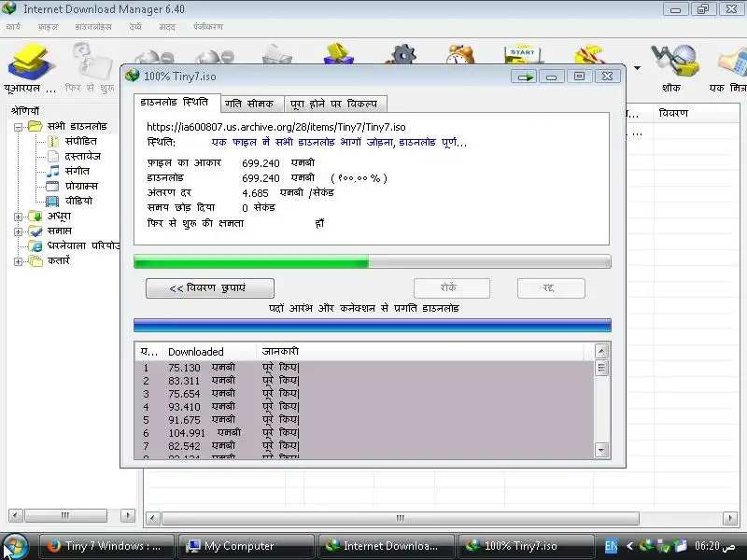Click the green arrow button in Tiny7.iso title bar
This screenshot has width=747, height=560.
coord(524,77)
